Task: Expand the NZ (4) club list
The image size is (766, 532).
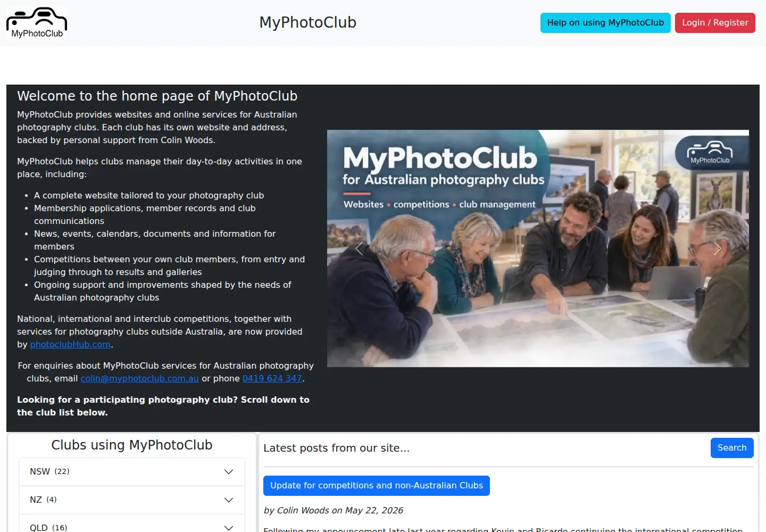Action: (132, 500)
